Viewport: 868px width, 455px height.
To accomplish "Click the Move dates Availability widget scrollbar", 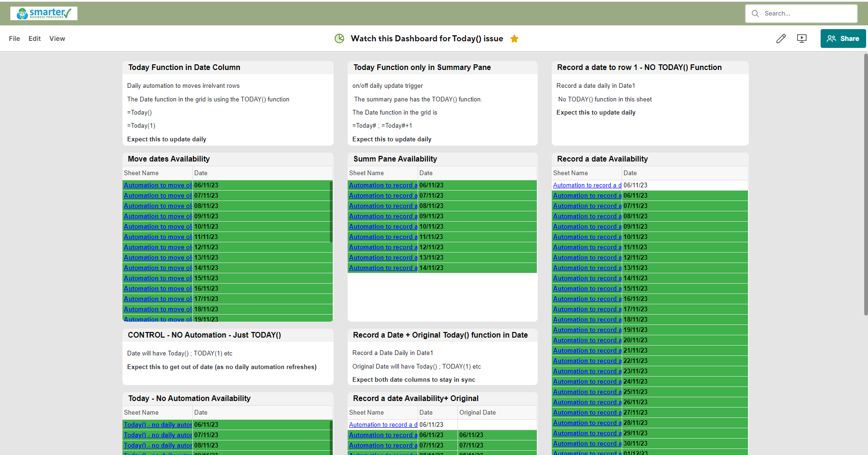I will [x=331, y=211].
